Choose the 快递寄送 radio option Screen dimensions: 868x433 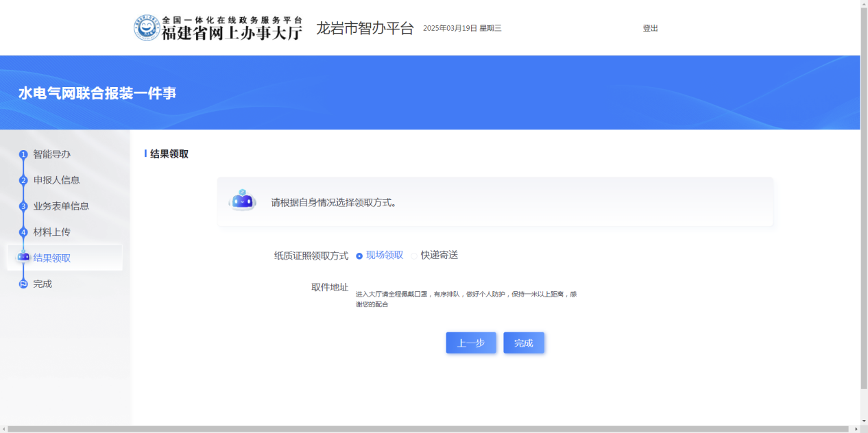pos(414,256)
